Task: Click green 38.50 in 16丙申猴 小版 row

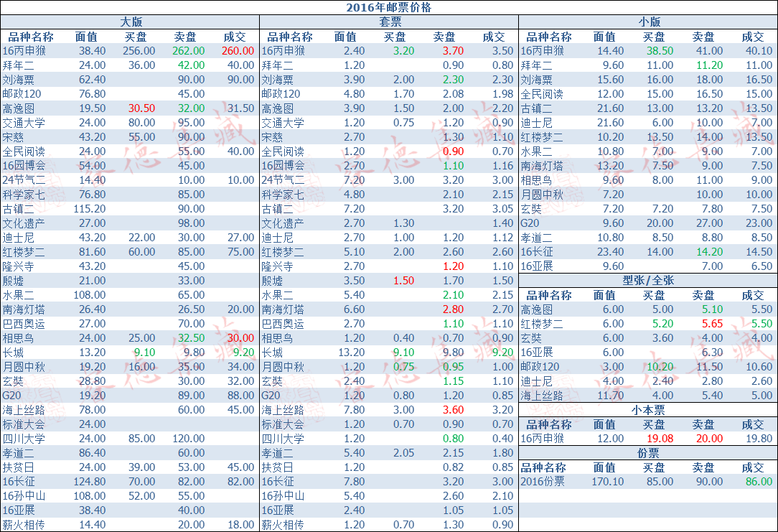Action: 660,51
